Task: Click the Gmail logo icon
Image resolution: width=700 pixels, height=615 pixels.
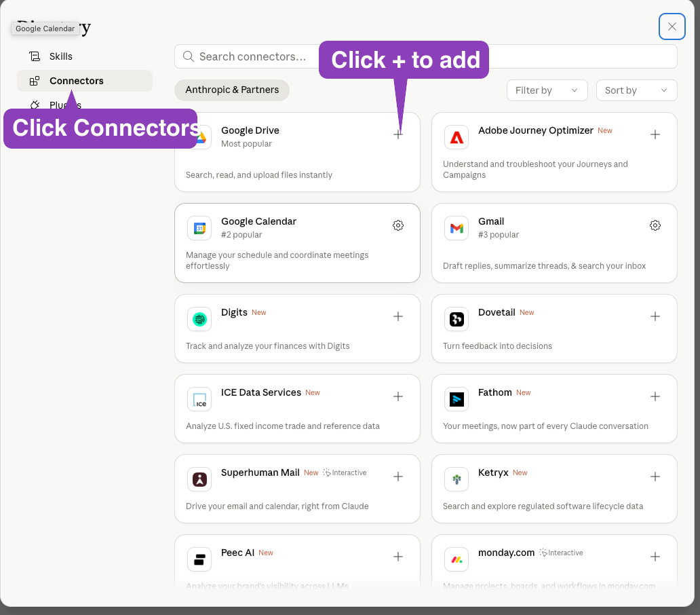Action: coord(456,228)
